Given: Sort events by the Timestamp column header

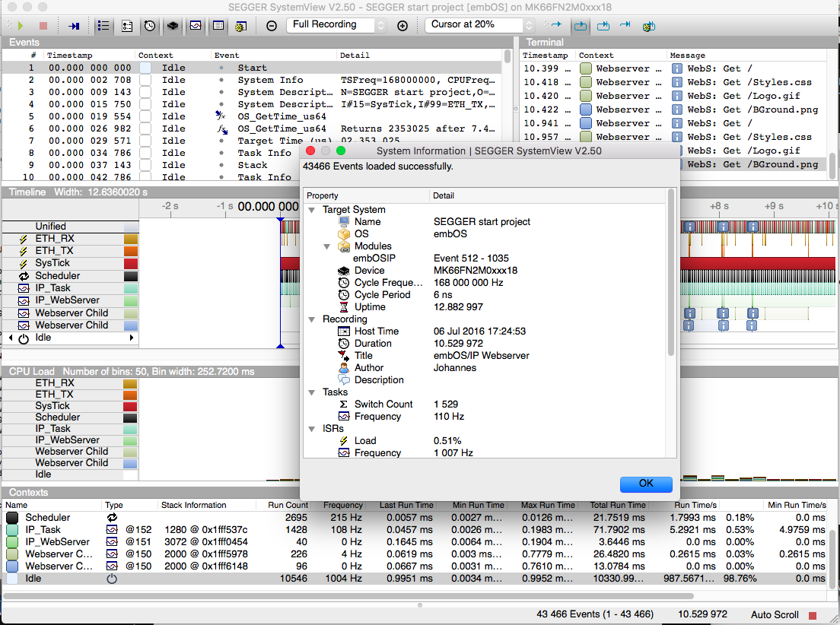Looking at the screenshot, I should (70, 56).
